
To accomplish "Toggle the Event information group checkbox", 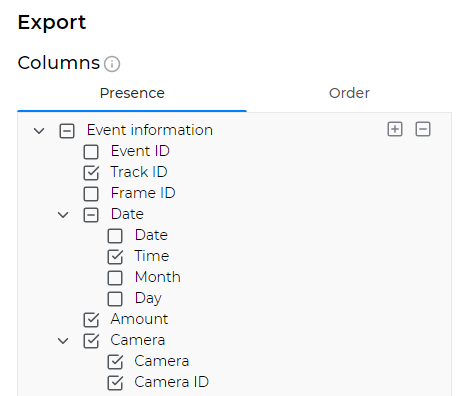I will point(67,131).
